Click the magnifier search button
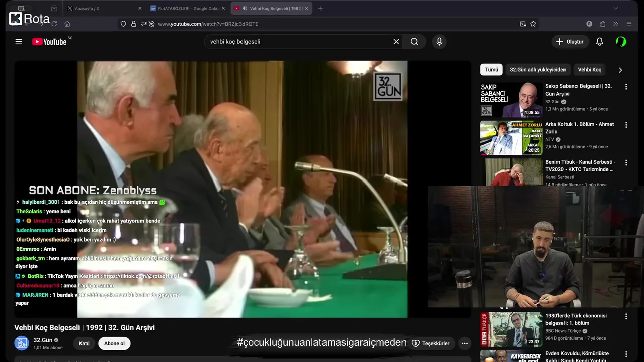The height and width of the screenshot is (362, 644). (x=414, y=42)
